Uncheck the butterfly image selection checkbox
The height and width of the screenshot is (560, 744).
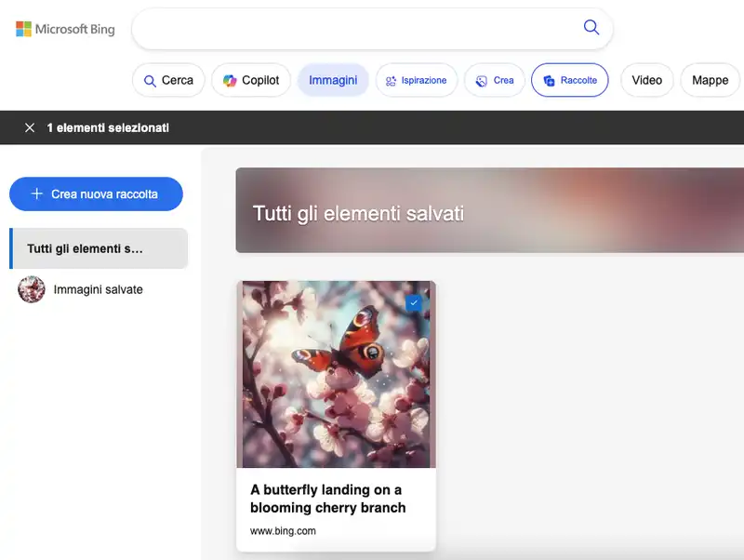point(414,302)
